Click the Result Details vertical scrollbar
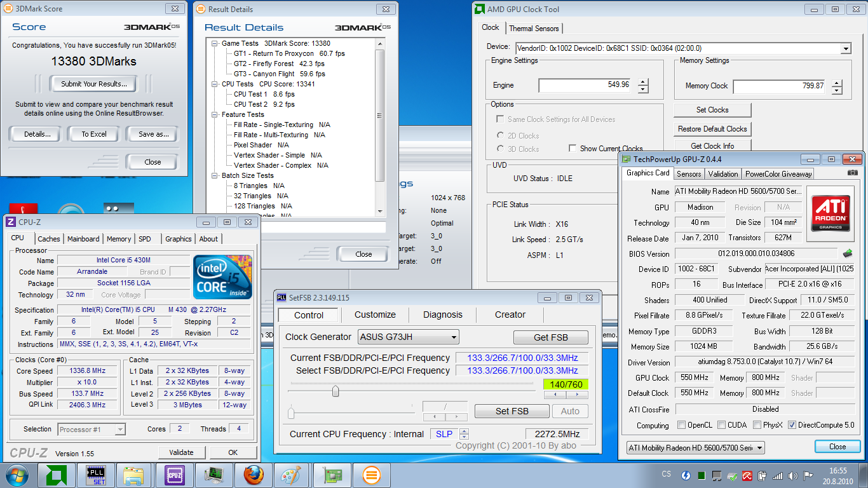Screen dimensions: 868x488 [380, 127]
